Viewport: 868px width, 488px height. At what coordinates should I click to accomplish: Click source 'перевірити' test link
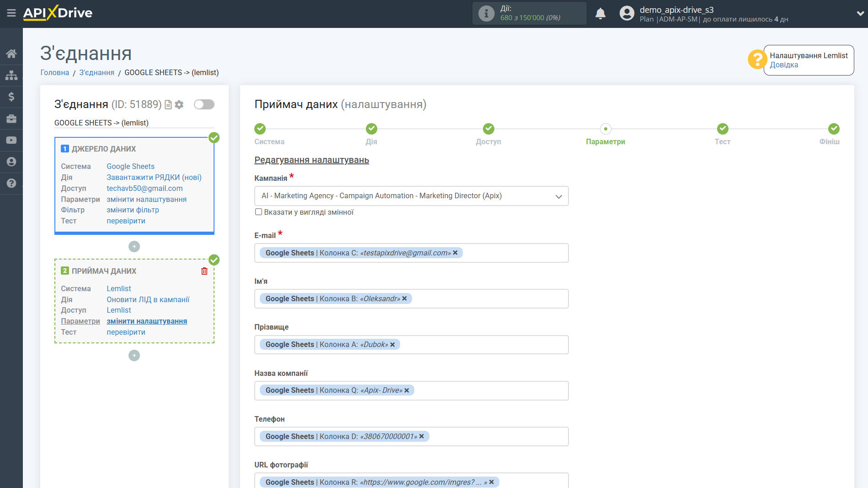click(126, 221)
